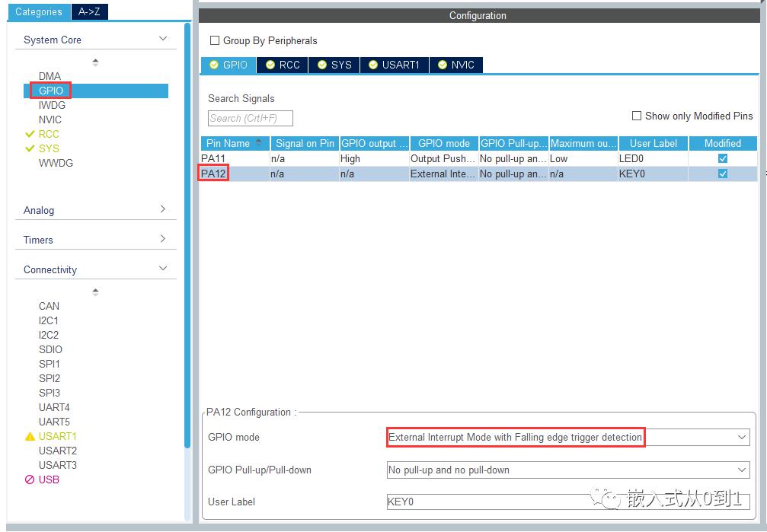Click External Interrupt mode cell of PA12
This screenshot has width=767, height=532.
tap(443, 174)
